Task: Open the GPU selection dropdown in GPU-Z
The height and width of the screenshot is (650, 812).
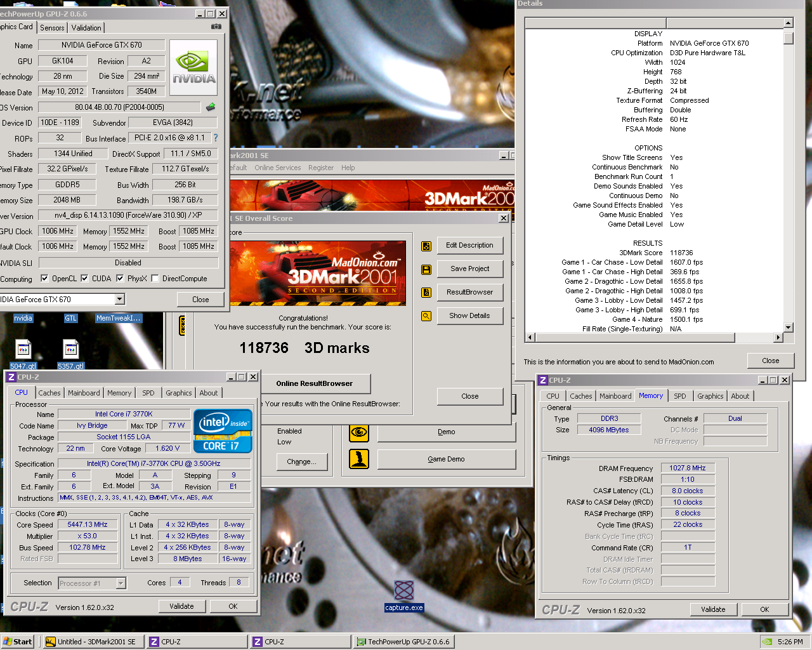Action: [x=119, y=299]
